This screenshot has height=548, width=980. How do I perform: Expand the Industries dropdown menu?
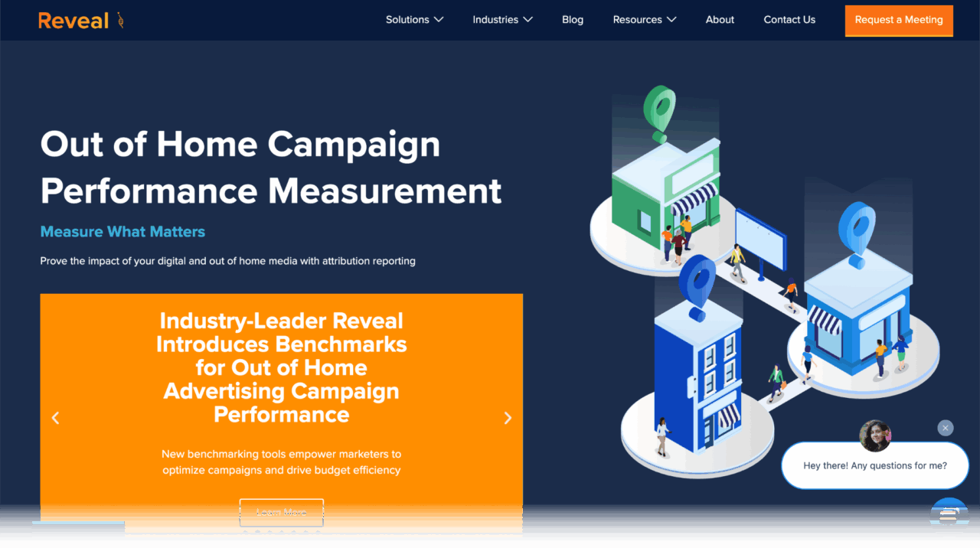coord(502,20)
